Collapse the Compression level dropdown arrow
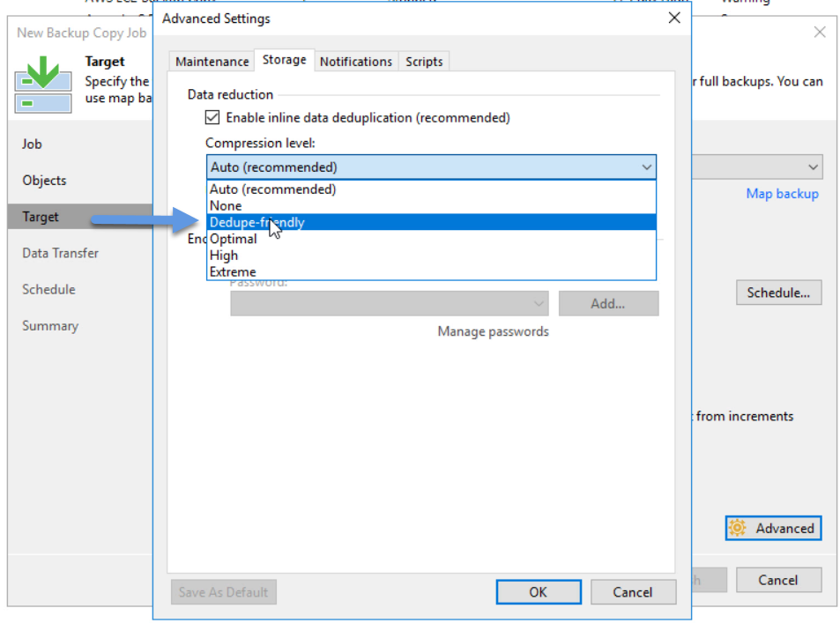 tap(647, 167)
